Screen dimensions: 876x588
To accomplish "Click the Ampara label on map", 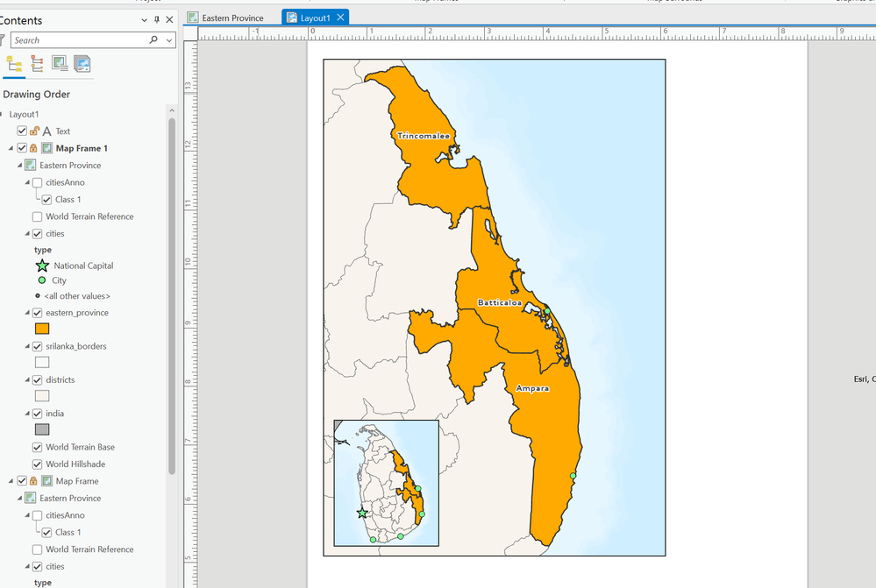I will (532, 389).
